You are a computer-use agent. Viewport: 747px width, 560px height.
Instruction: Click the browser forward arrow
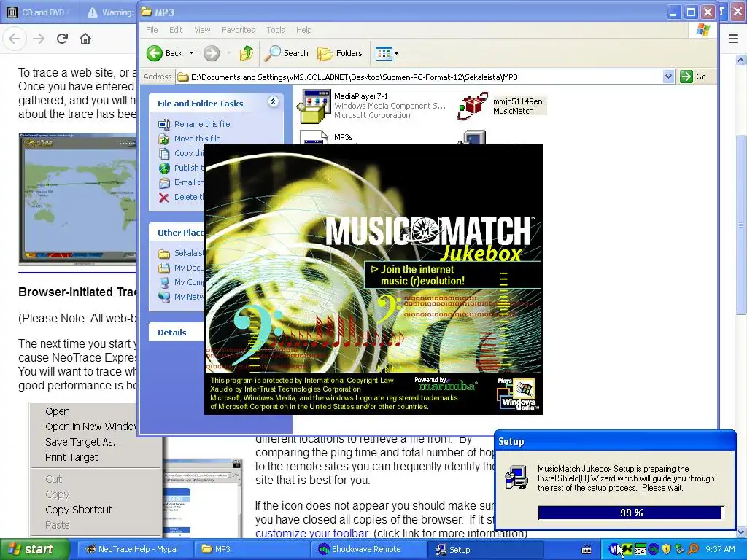(39, 39)
